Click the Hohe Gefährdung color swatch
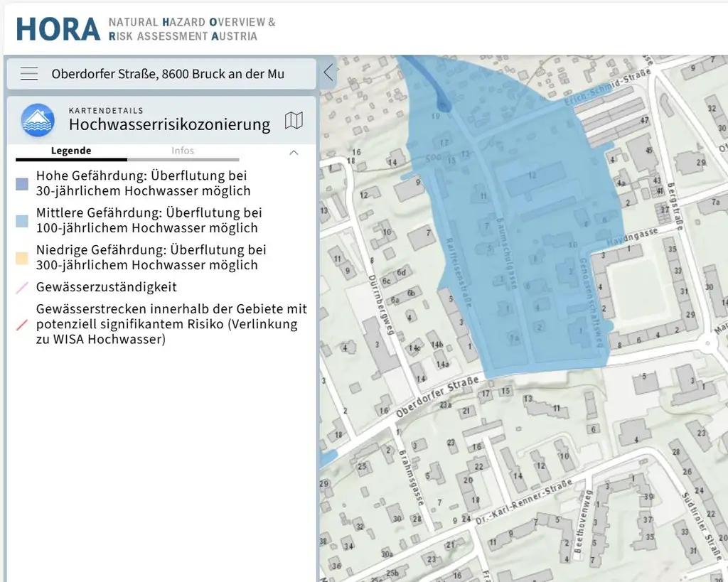This screenshot has height=582, width=728. coord(22,184)
